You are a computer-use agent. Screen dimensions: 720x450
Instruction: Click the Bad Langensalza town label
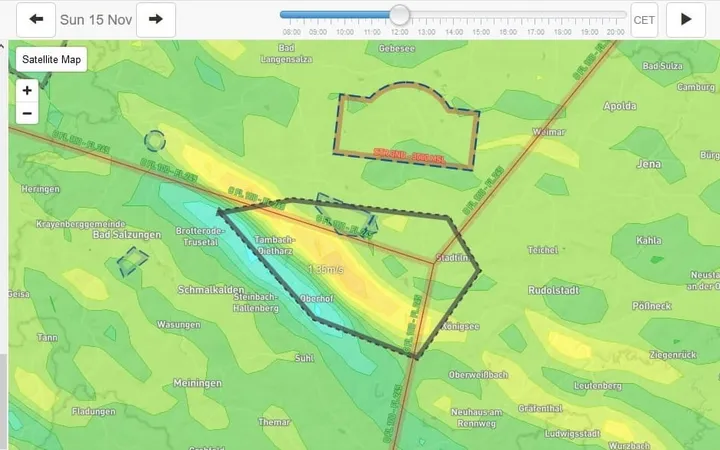tap(287, 53)
